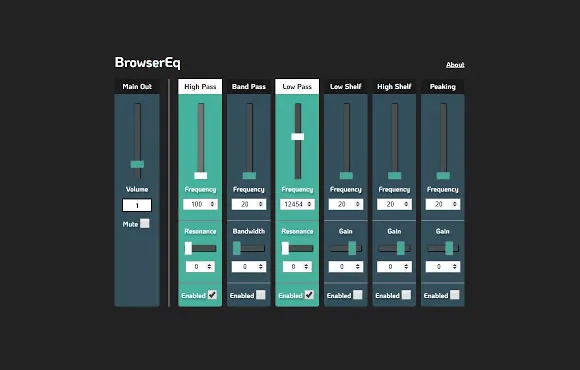Image resolution: width=580 pixels, height=370 pixels.
Task: Click the Band Pass frequency input field
Action: [x=249, y=204]
